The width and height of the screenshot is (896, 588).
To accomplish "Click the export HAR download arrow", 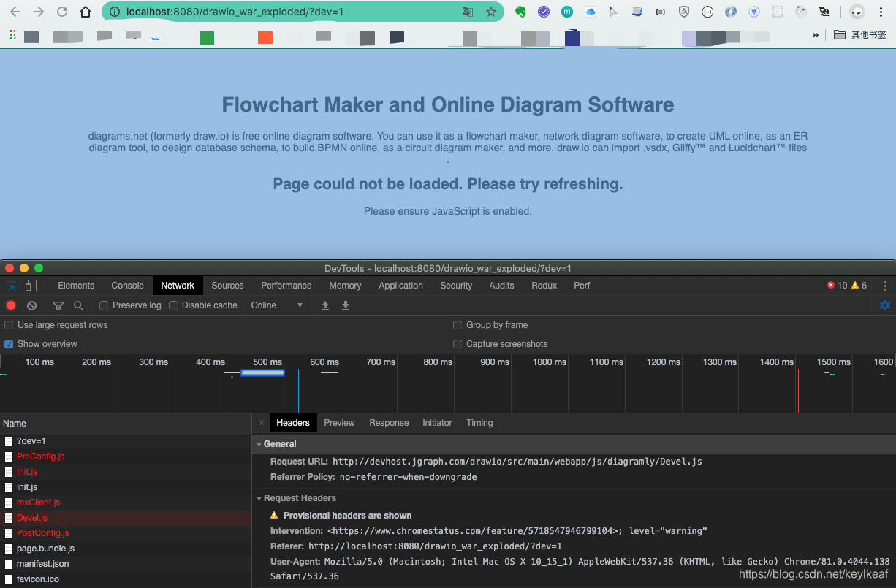I will (x=346, y=305).
